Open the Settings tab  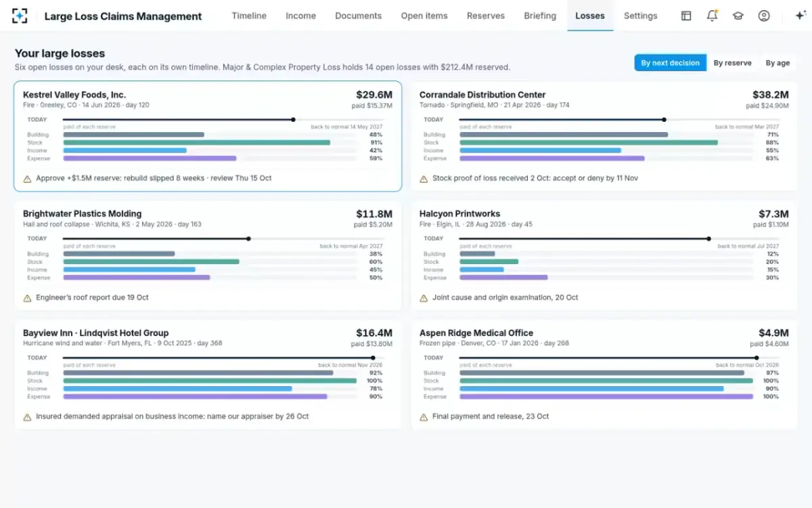click(x=640, y=16)
